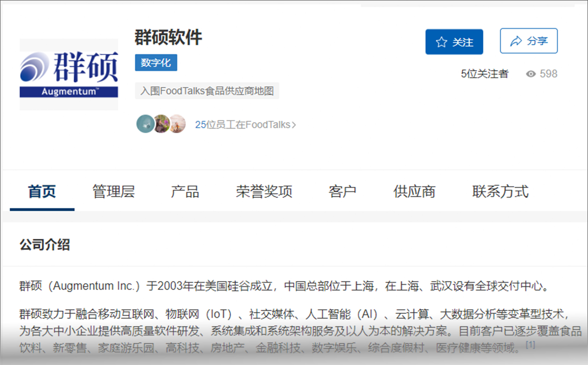The height and width of the screenshot is (365, 588).
Task: View the 25位员工在FoodTalks employee link
Action: point(244,124)
